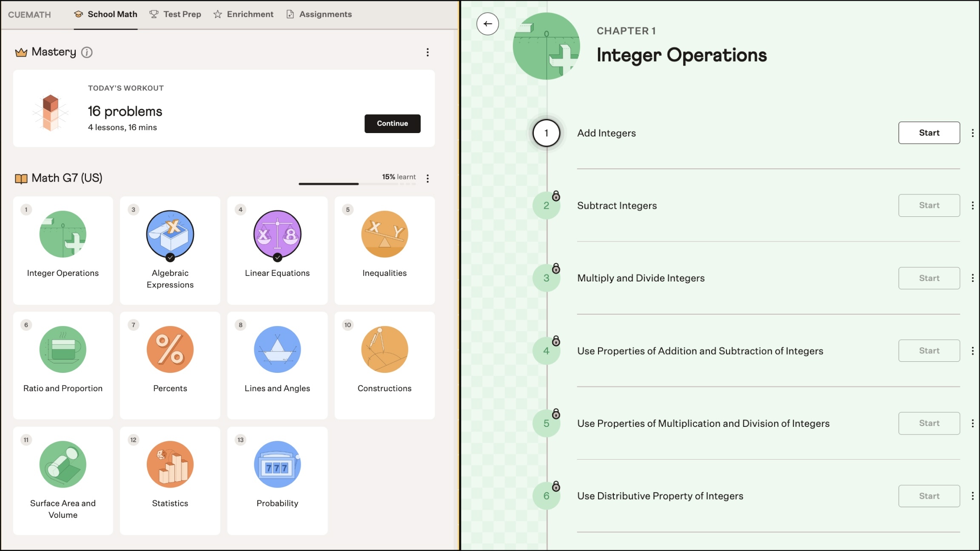Open Mastery section three-dot menu
Viewport: 980px width, 551px height.
pos(427,52)
